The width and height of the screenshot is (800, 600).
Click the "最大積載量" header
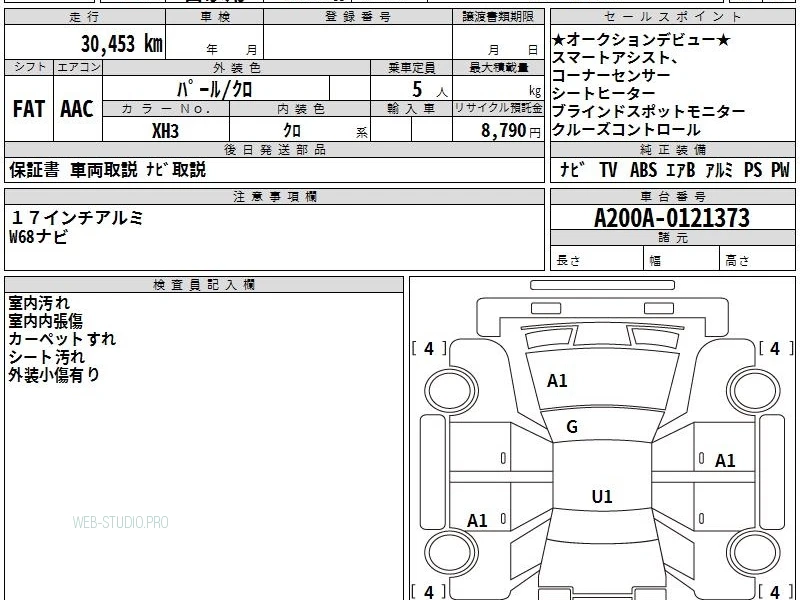[498, 68]
